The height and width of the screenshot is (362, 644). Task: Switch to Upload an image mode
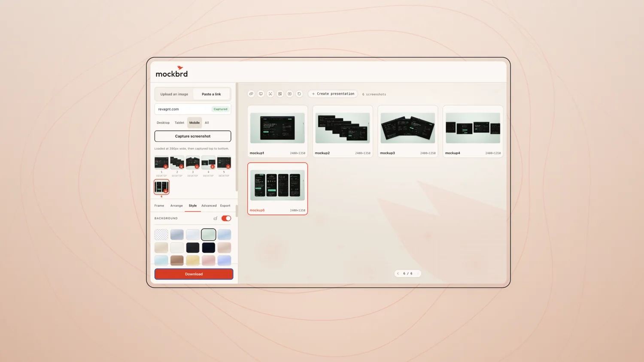[174, 94]
